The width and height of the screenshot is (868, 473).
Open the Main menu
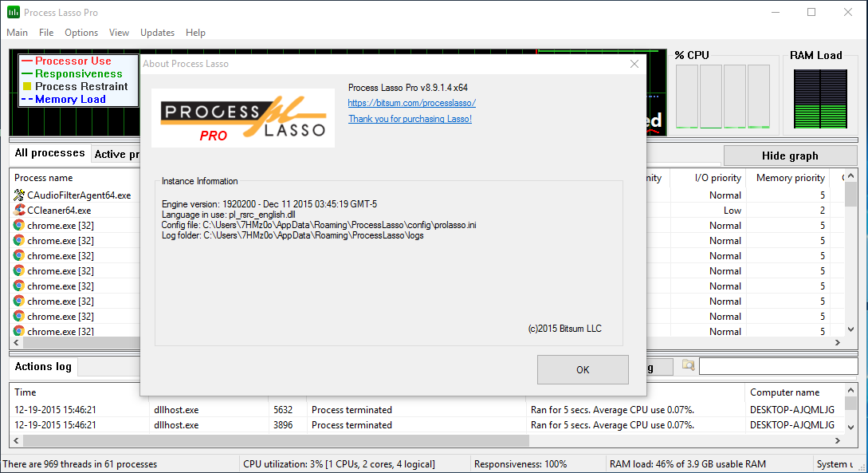tap(18, 33)
